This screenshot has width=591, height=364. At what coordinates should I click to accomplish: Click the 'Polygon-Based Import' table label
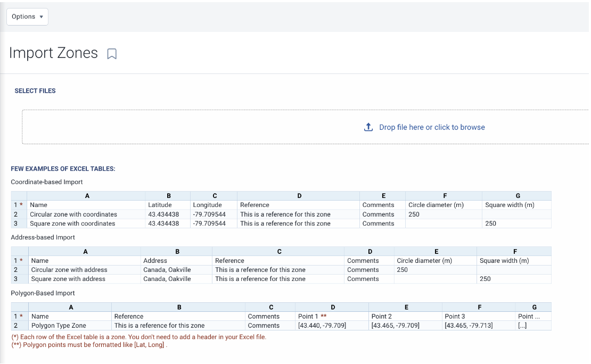tap(43, 293)
